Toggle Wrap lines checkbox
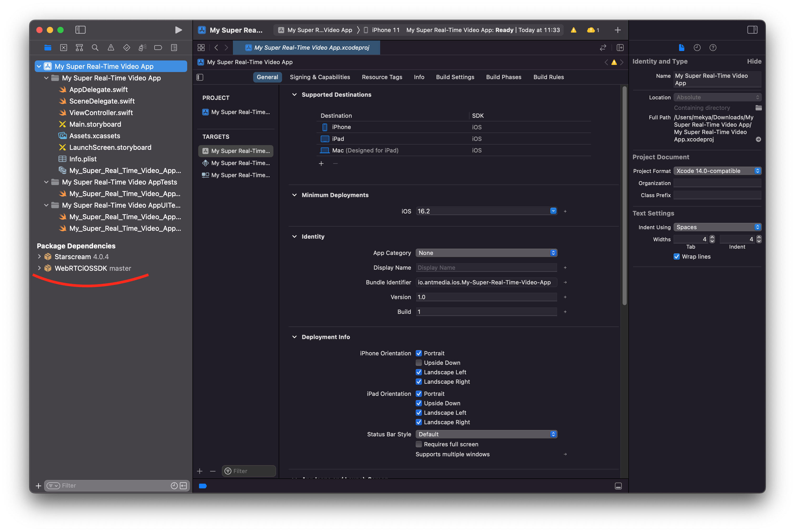The width and height of the screenshot is (795, 532). 676,256
